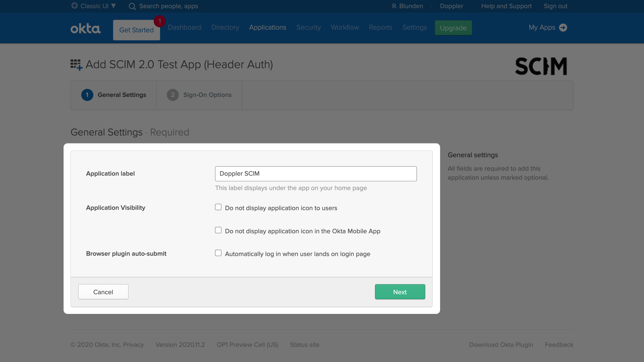Open the Reports menu
Image resolution: width=644 pixels, height=362 pixels.
pos(380,27)
